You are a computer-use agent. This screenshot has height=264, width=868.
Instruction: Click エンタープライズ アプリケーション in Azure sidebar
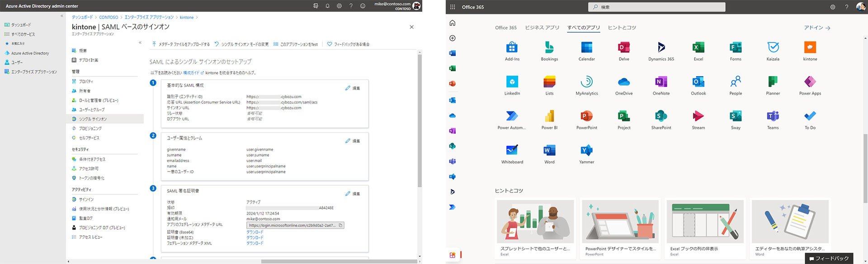click(x=31, y=72)
